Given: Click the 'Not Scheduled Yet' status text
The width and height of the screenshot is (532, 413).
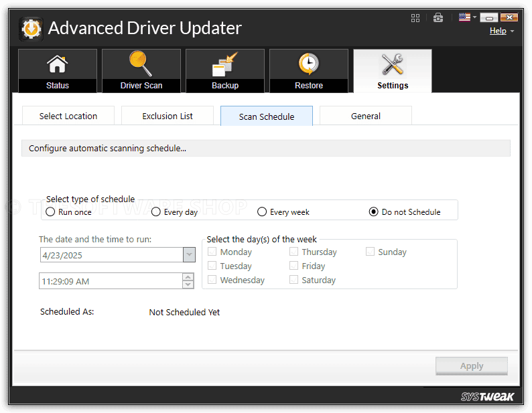Looking at the screenshot, I should click(184, 313).
